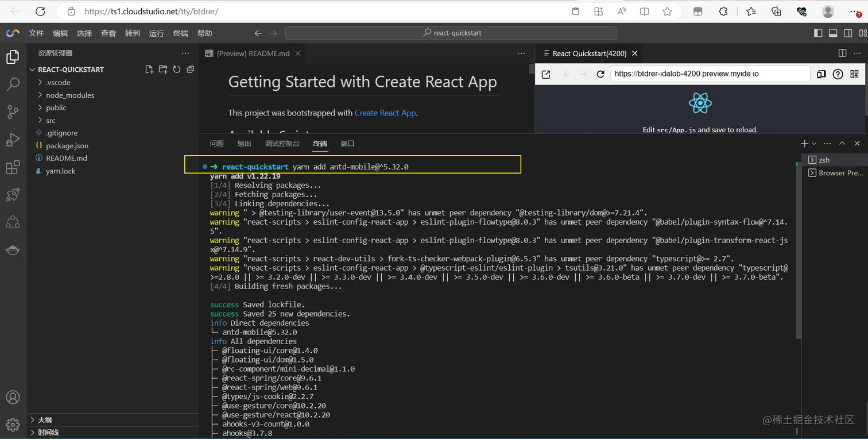Open the Accounts icon at the sidebar bottom
The height and width of the screenshot is (439, 868).
point(13,397)
